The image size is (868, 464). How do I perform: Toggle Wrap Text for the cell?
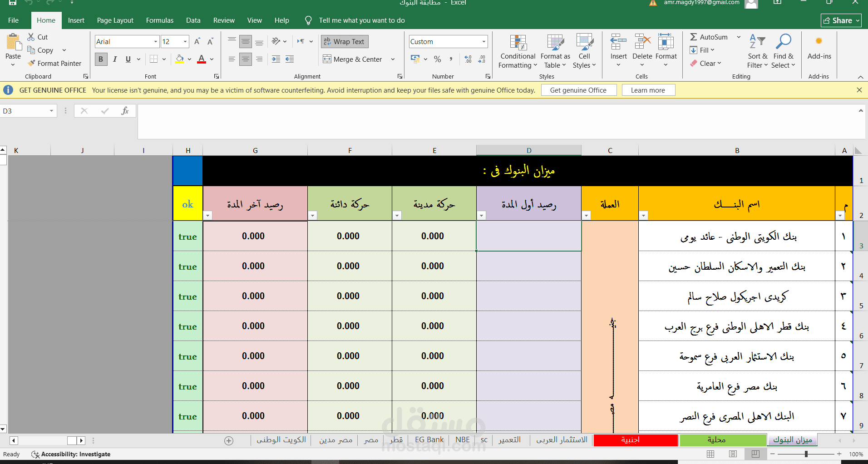[x=344, y=41]
